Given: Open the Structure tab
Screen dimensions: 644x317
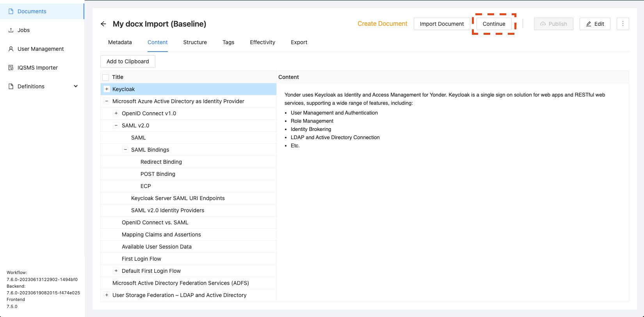Looking at the screenshot, I should (195, 42).
